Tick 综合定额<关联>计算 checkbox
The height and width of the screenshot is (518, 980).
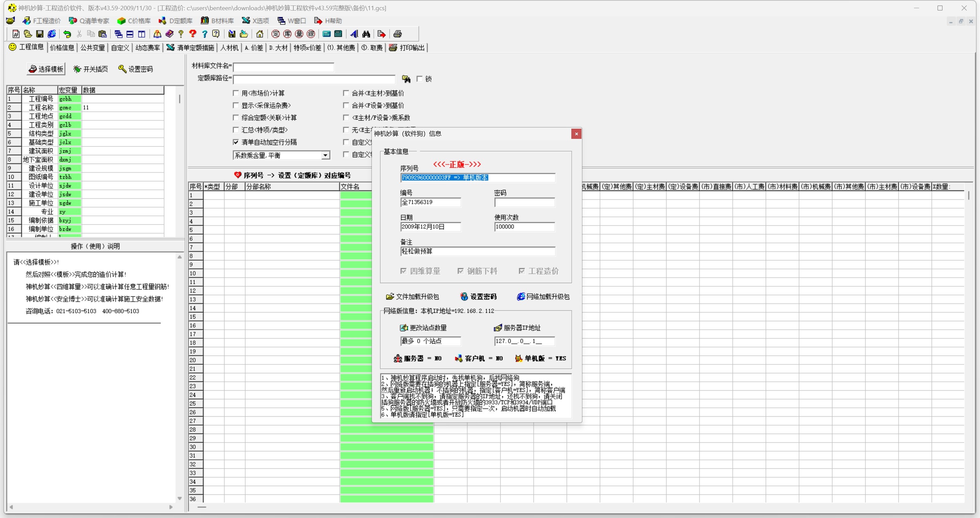tap(236, 117)
